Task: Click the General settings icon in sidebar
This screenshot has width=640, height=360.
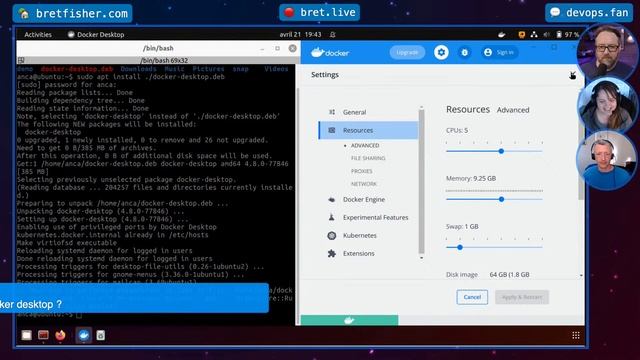Action: [x=332, y=112]
